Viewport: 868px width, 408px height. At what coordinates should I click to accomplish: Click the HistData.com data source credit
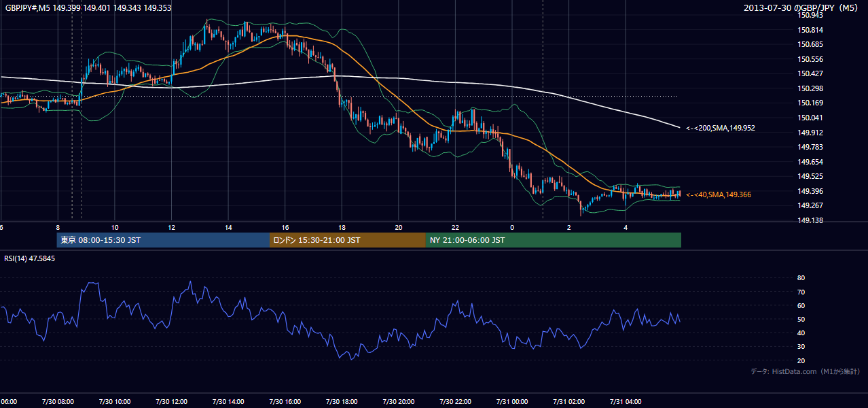[806, 371]
